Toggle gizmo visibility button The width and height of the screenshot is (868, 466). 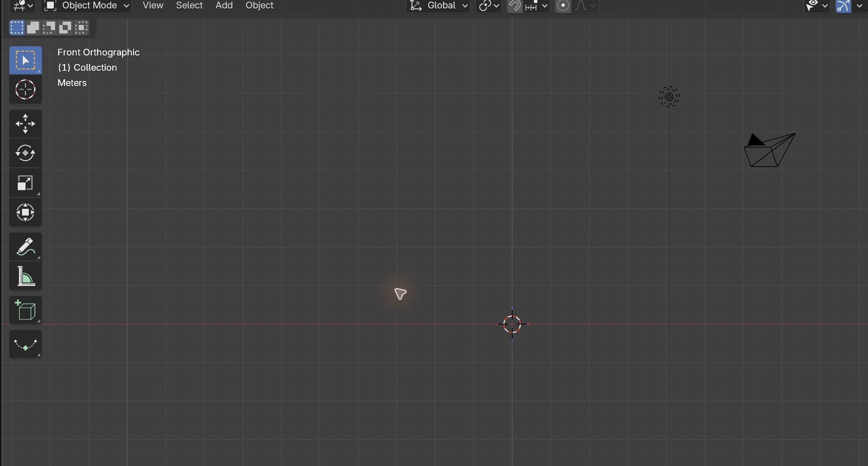[843, 6]
